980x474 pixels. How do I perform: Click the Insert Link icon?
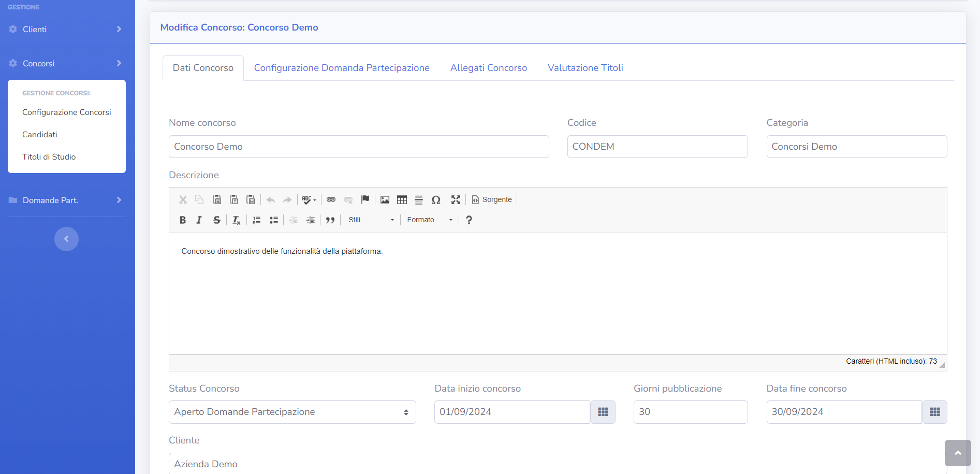tap(331, 199)
